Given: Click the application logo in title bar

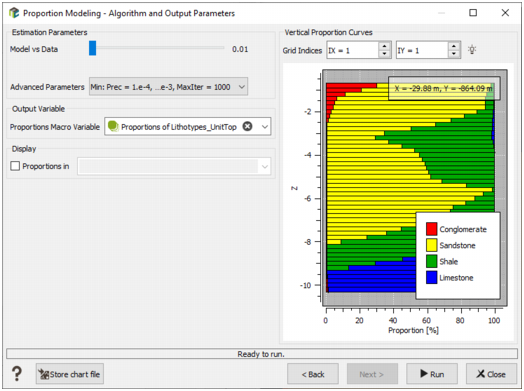Looking at the screenshot, I should point(14,13).
